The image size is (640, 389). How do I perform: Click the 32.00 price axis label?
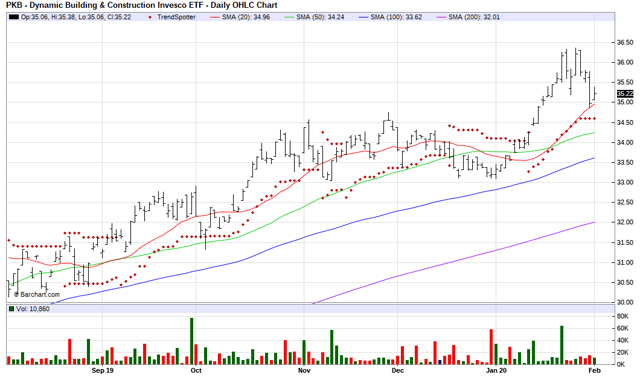[625, 222]
